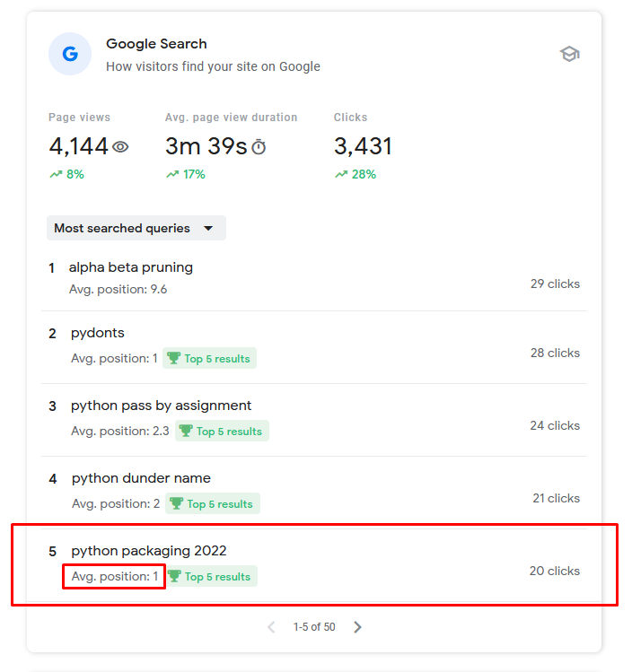The height and width of the screenshot is (672, 632).
Task: Click the 21 clicks count
Action: point(556,498)
